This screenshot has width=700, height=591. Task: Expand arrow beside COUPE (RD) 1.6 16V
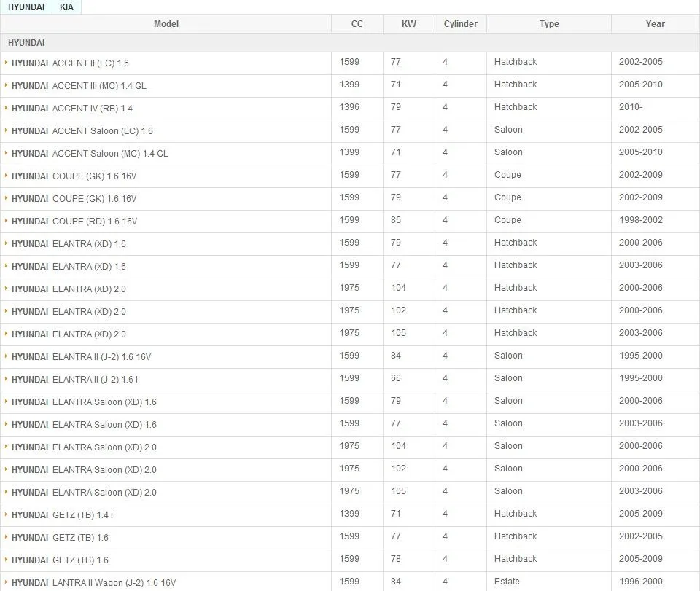pyautogui.click(x=7, y=220)
